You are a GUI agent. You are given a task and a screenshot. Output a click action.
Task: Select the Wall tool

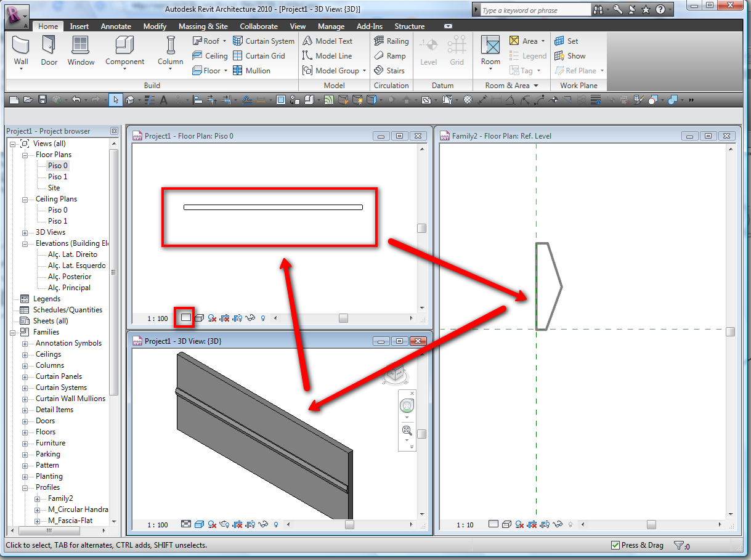21,51
